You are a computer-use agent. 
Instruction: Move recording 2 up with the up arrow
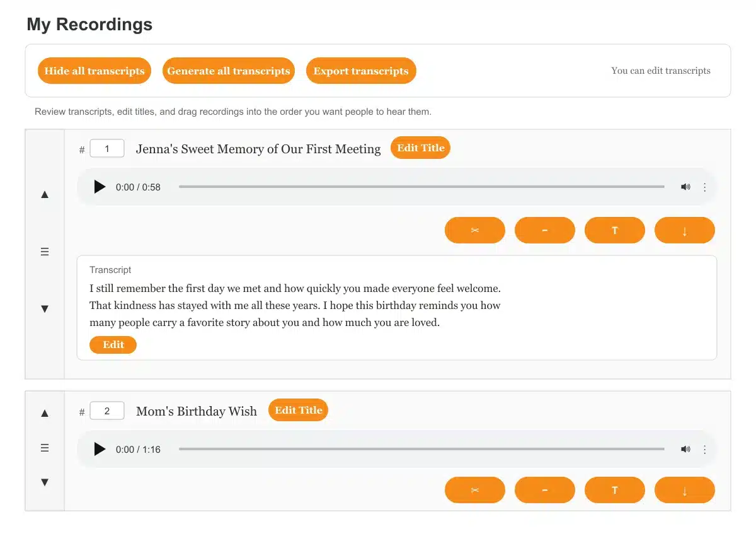(x=45, y=413)
